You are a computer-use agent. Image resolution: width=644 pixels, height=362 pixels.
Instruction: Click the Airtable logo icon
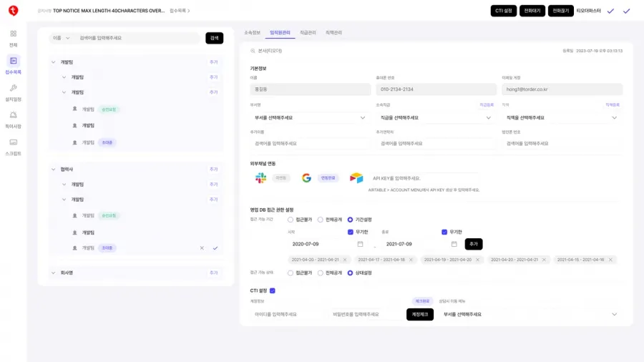(x=356, y=177)
